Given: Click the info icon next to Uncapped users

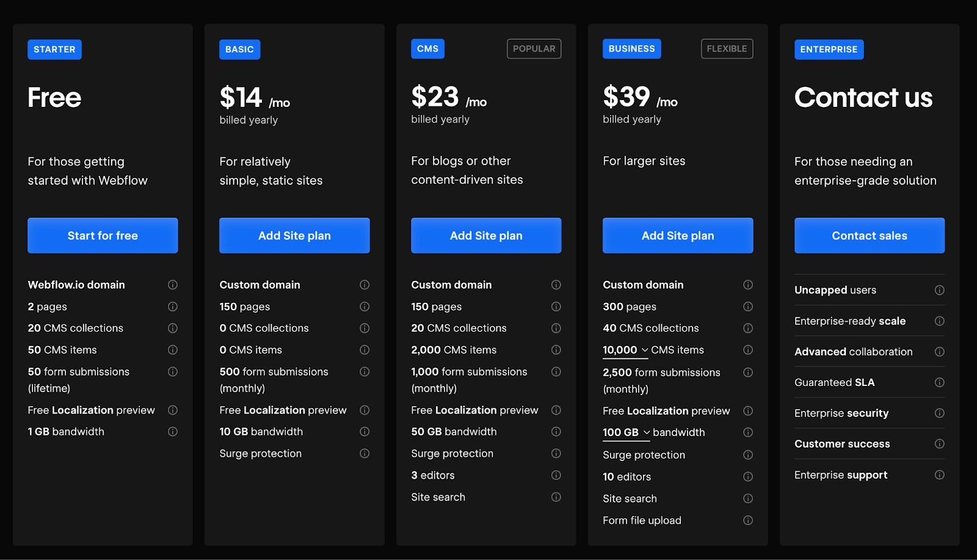Looking at the screenshot, I should [940, 290].
